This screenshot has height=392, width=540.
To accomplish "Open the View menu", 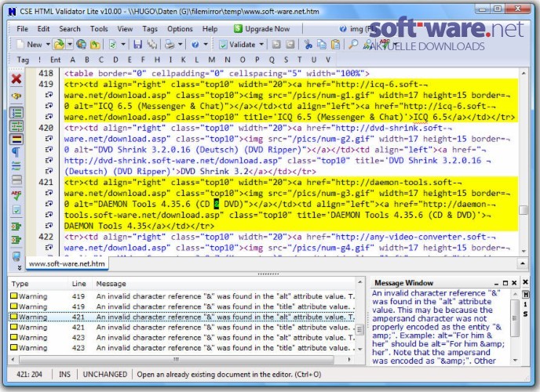I will [x=125, y=29].
